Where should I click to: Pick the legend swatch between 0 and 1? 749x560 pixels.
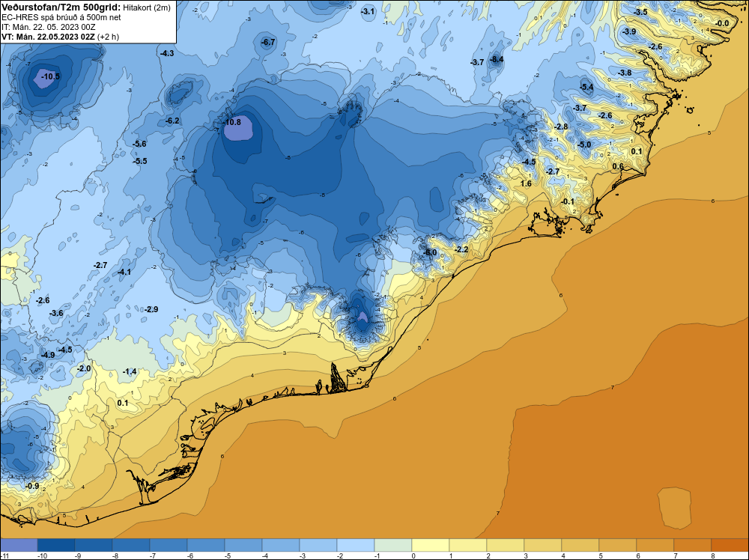pos(431,545)
